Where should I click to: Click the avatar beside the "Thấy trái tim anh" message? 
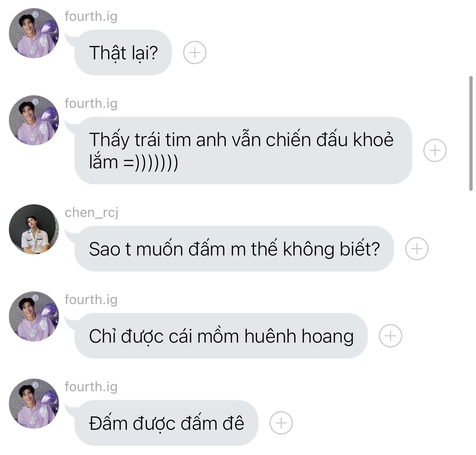click(34, 121)
